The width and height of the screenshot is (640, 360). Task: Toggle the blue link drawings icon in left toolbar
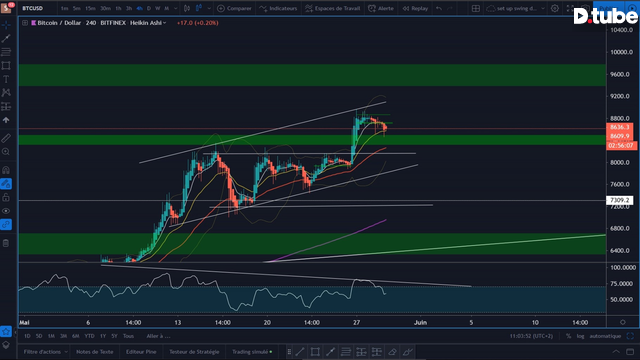[x=6, y=224]
